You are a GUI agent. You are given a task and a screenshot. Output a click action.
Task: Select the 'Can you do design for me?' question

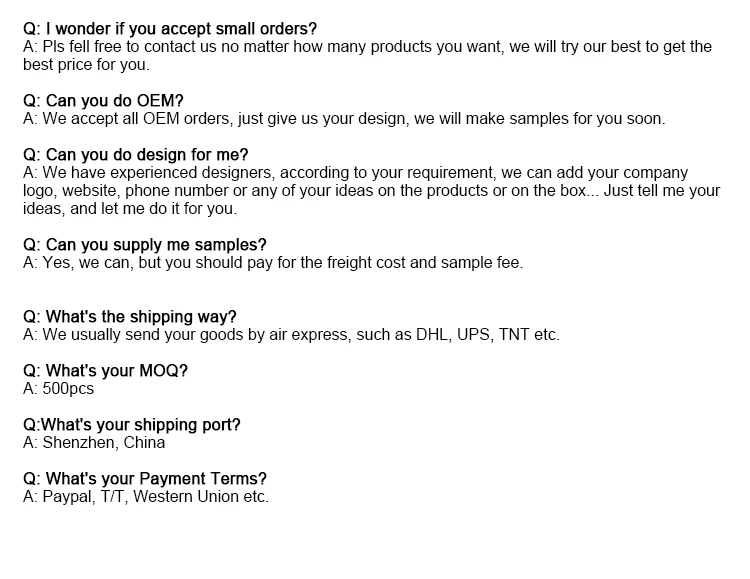point(135,155)
